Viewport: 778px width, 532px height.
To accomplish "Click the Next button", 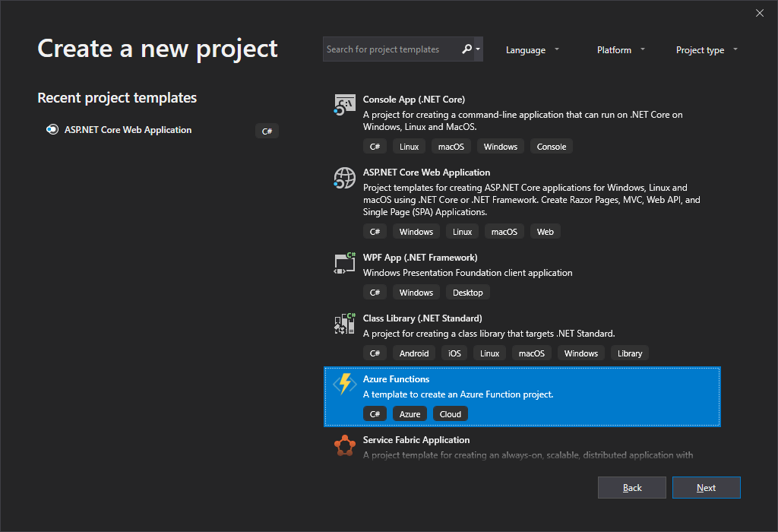I will 706,488.
